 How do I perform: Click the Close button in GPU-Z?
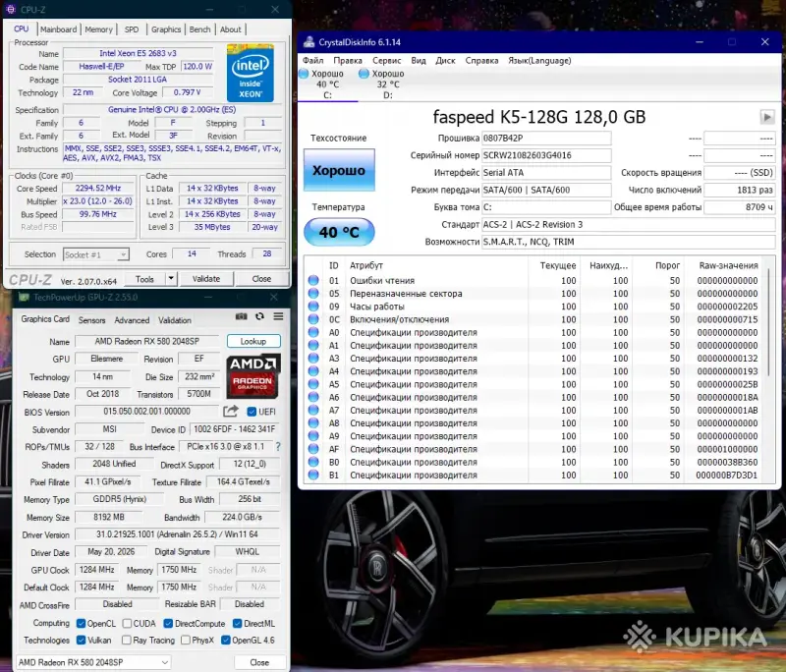[x=259, y=662]
